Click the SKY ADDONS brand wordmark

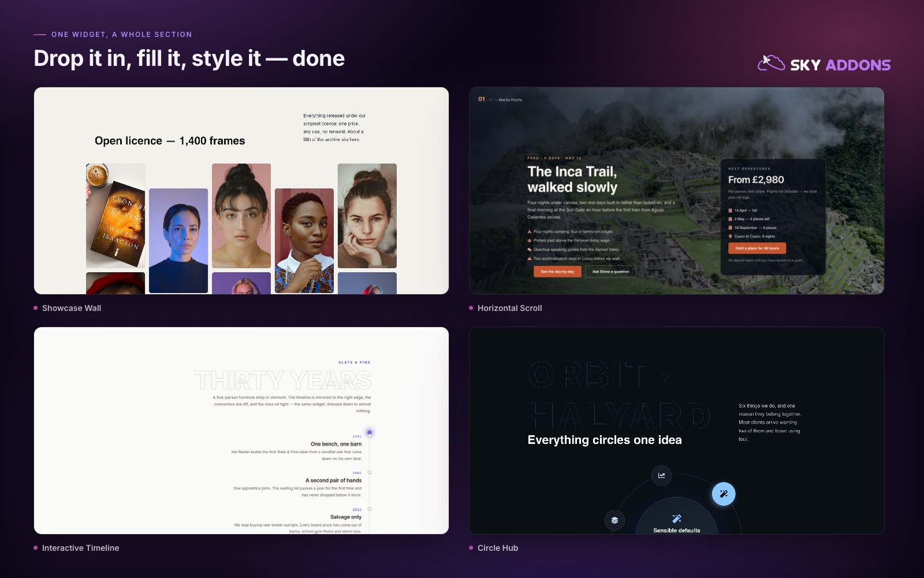point(840,65)
